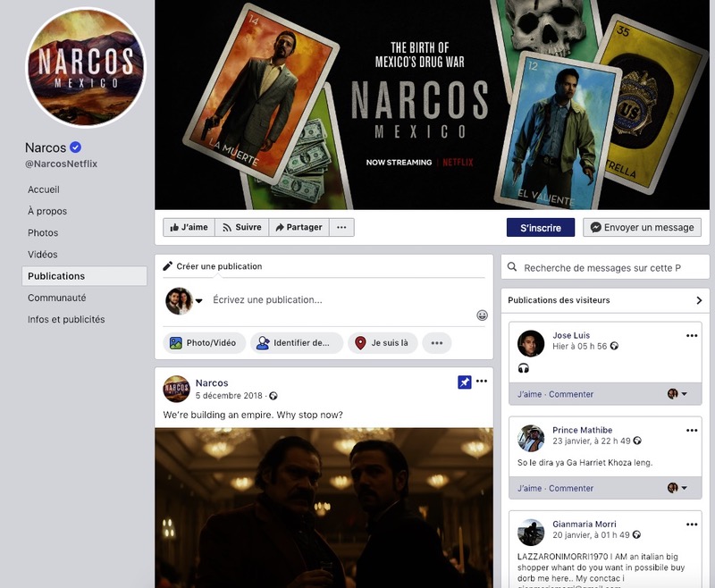This screenshot has width=715, height=588.
Task: Click the composer extra options ellipsis
Action: click(435, 342)
